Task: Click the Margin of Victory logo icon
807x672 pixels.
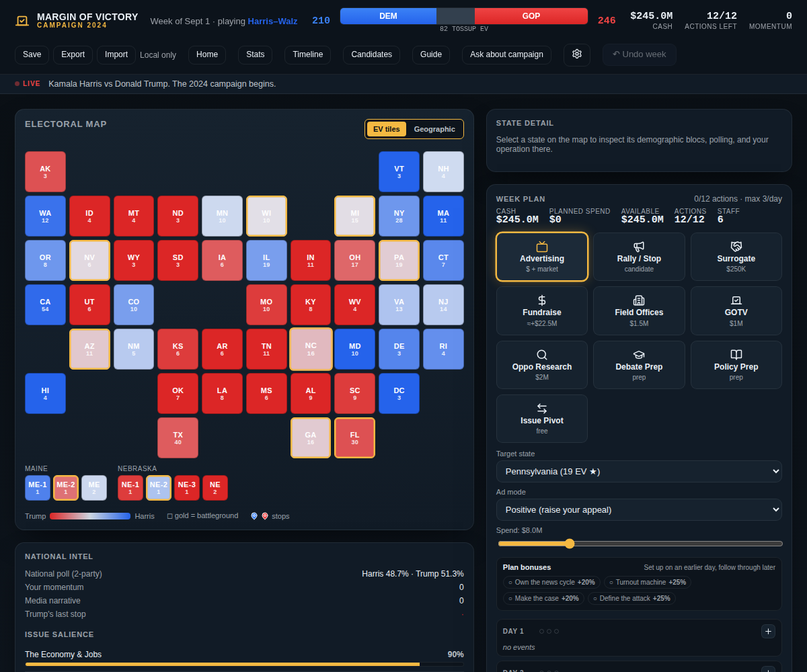Action: [x=22, y=21]
